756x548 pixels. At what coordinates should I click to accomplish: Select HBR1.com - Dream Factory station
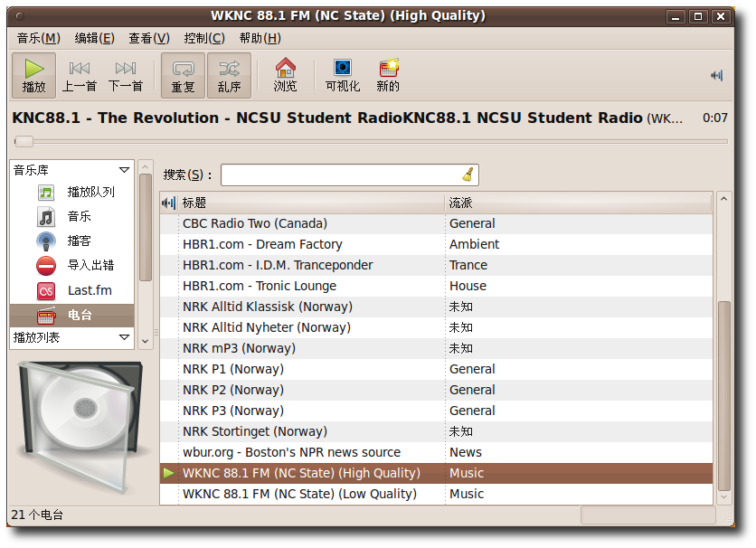(262, 244)
